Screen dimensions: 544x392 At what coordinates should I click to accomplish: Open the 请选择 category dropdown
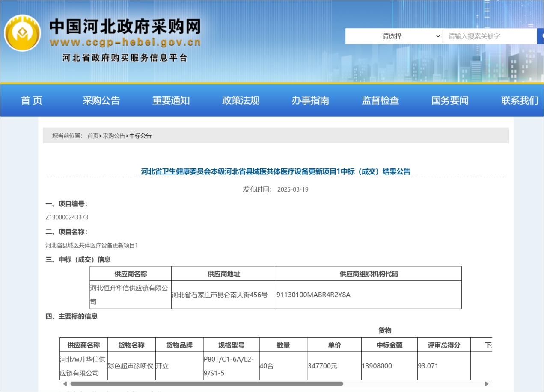click(393, 36)
